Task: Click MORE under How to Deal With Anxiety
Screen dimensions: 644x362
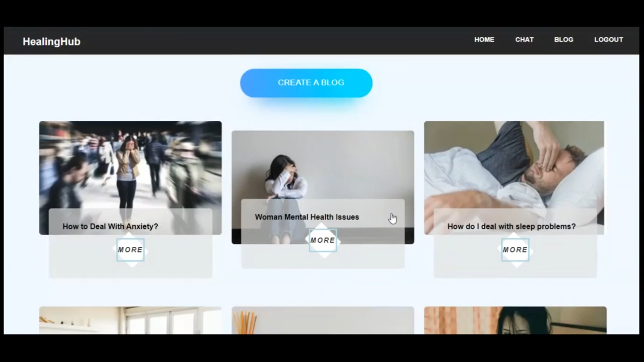Action: [x=130, y=250]
